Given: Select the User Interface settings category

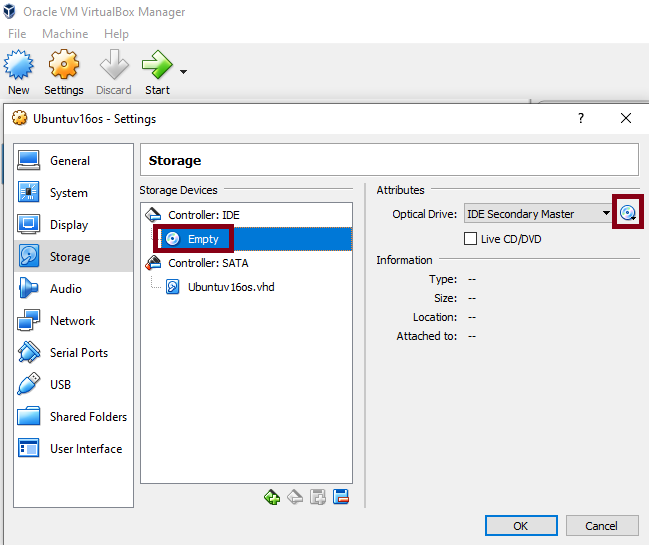Looking at the screenshot, I should 74,449.
